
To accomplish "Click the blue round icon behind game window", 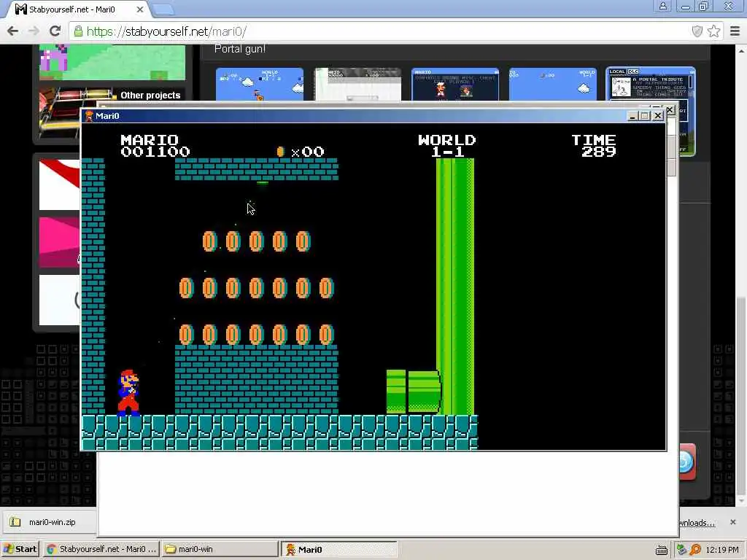I will coord(686,462).
